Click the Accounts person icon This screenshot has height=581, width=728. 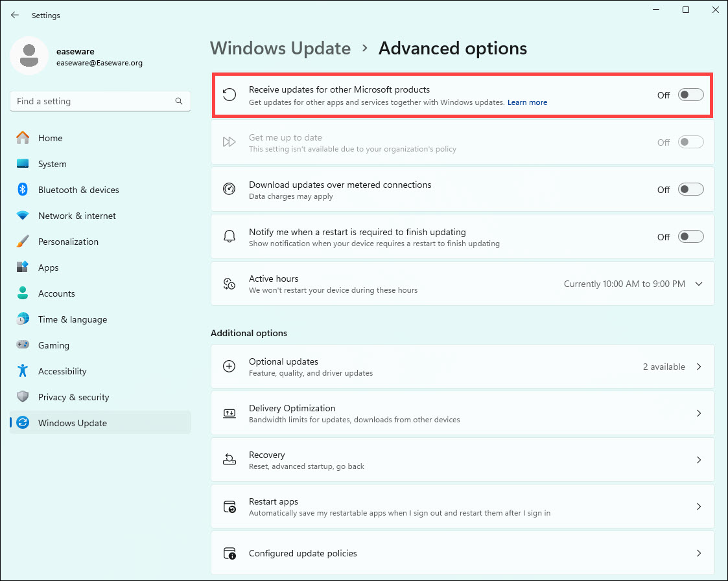[23, 293]
